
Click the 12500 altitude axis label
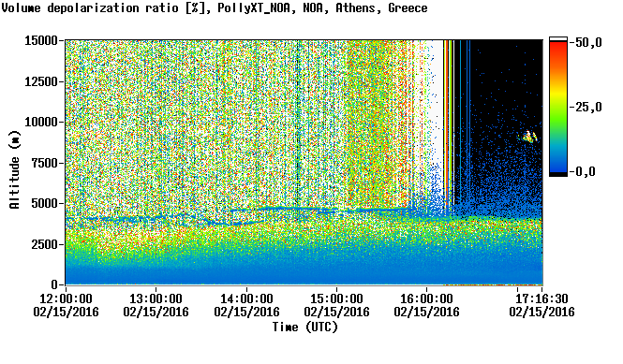(41, 81)
